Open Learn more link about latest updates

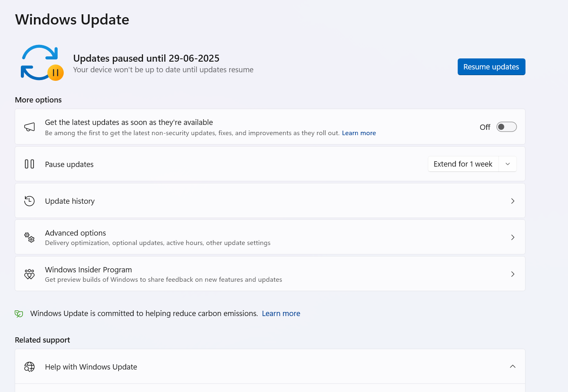coord(359,133)
